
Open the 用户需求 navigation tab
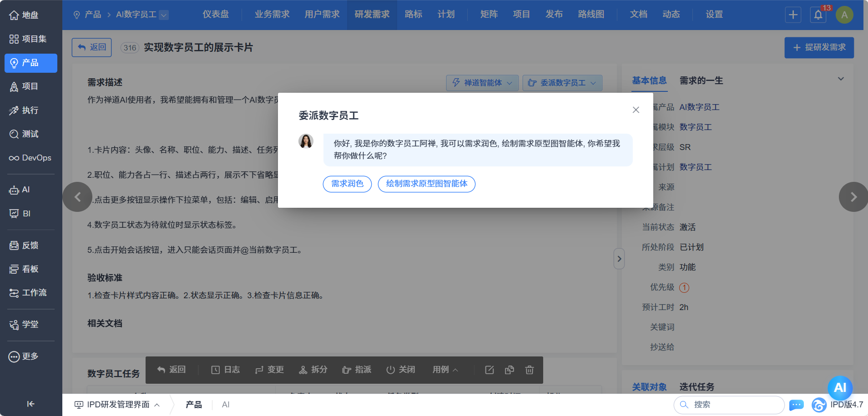coord(322,15)
